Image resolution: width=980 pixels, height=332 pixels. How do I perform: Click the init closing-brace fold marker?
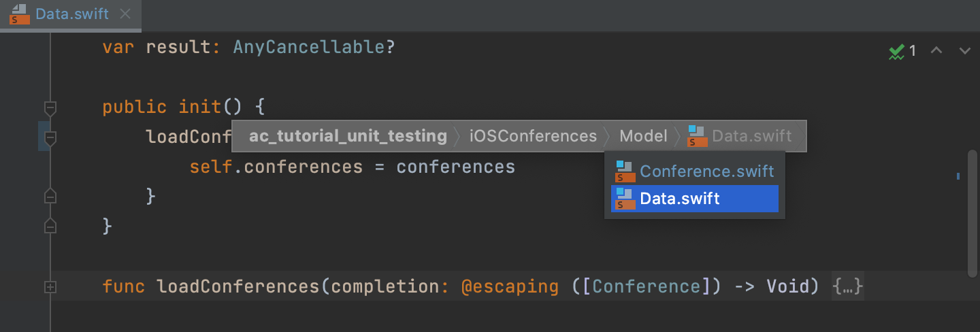pyautogui.click(x=50, y=225)
